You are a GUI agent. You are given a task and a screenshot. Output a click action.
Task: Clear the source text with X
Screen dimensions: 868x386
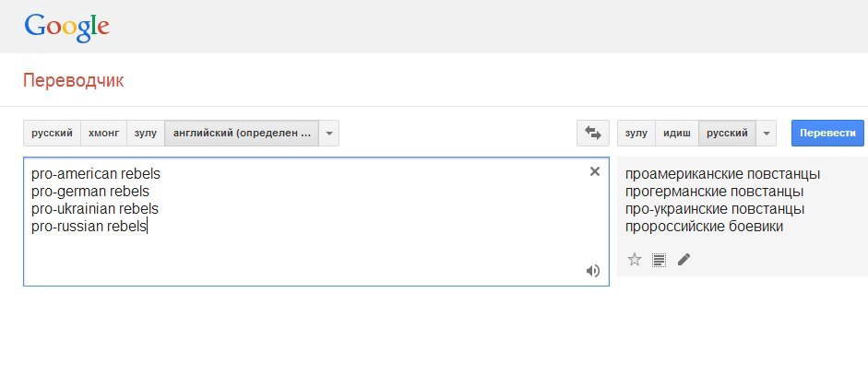pyautogui.click(x=595, y=171)
